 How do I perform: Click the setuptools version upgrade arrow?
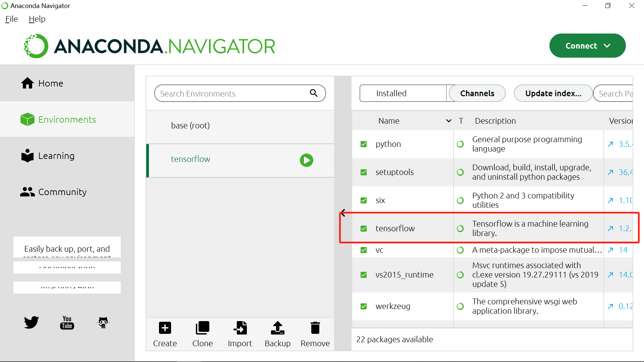pyautogui.click(x=610, y=172)
